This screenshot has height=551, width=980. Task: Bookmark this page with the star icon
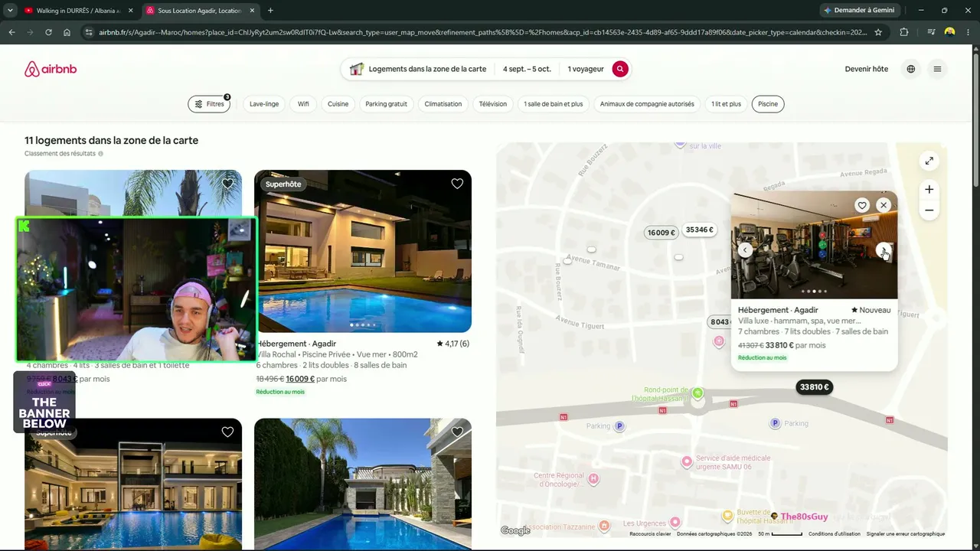878,32
